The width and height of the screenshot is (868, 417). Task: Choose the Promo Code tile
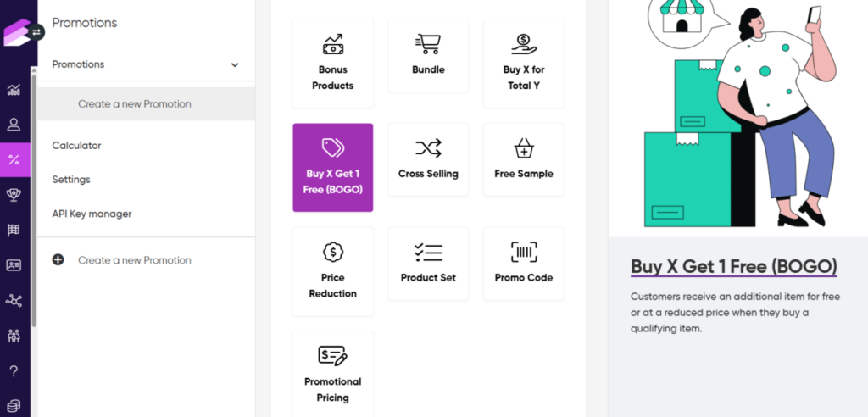(x=523, y=264)
